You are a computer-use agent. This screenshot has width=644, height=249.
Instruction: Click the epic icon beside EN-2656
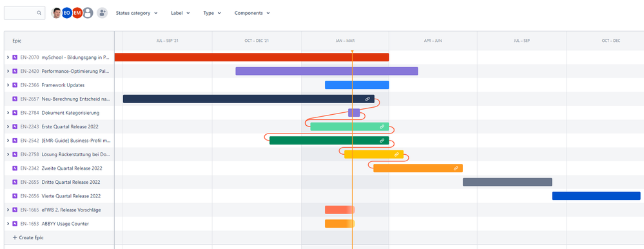click(x=15, y=196)
